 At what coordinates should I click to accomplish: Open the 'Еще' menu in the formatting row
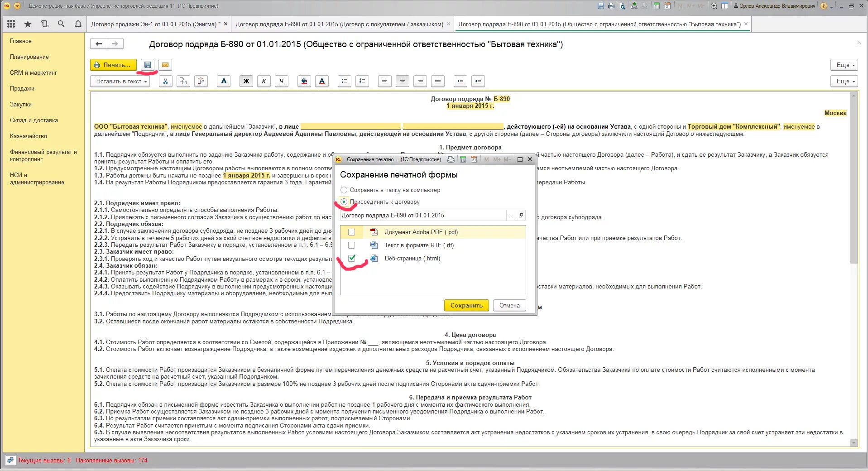(x=844, y=81)
